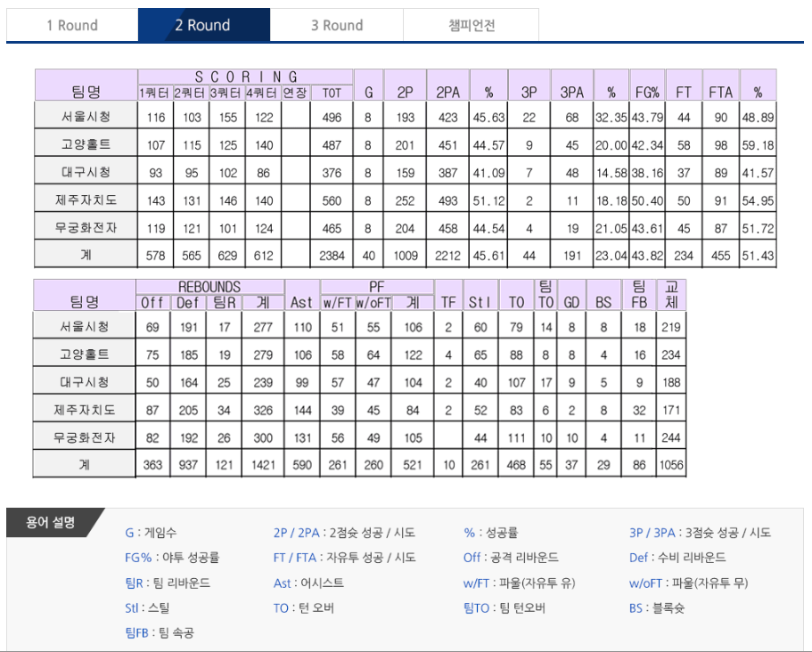Click substitution total 1056
The height and width of the screenshot is (652, 812).
click(x=671, y=465)
